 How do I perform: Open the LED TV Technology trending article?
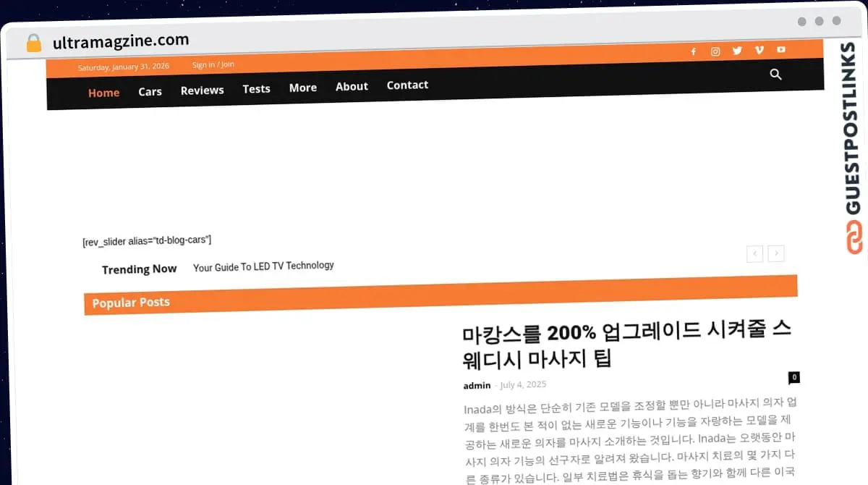[x=263, y=266]
